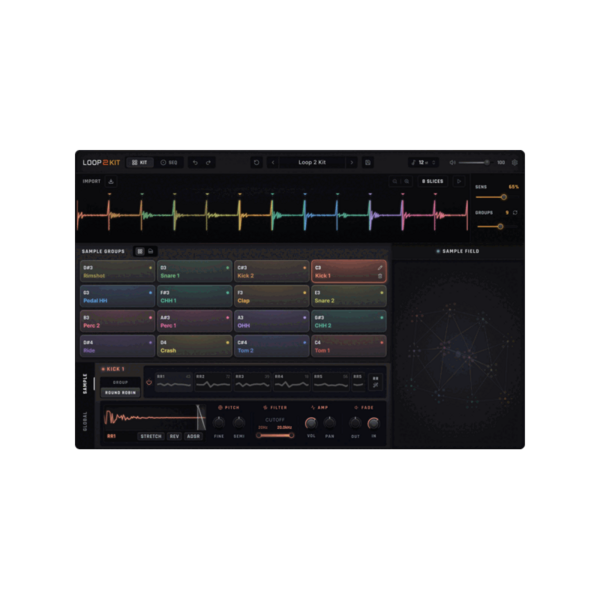Toggle the ADSR button
Viewport: 600px width, 600px height.
193,436
